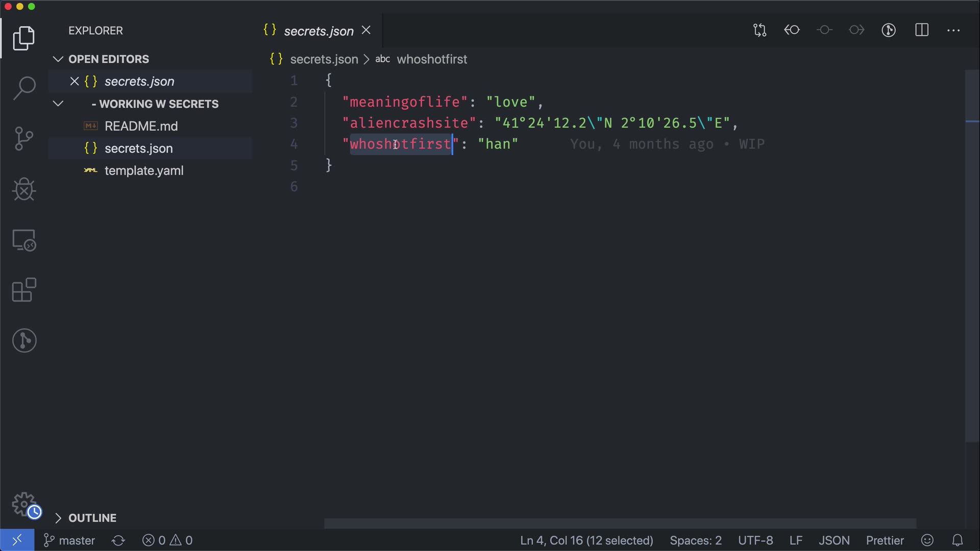Toggle file blame annotations icon
980x551 pixels.
coord(889,30)
